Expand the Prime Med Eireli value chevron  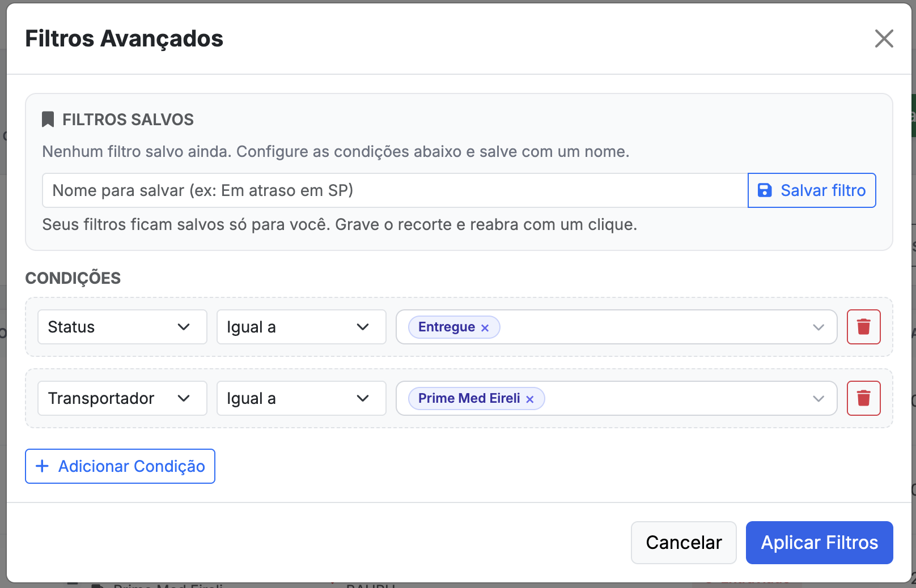click(x=818, y=399)
